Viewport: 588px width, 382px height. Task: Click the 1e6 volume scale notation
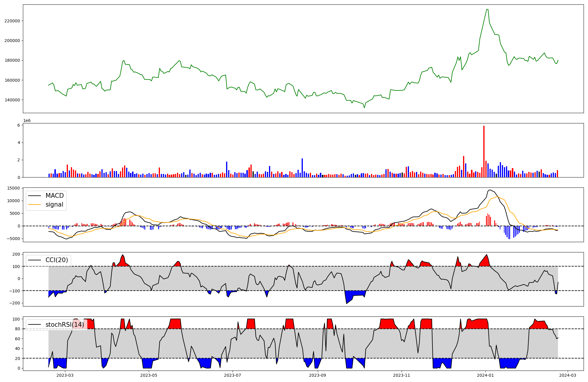[x=27, y=121]
